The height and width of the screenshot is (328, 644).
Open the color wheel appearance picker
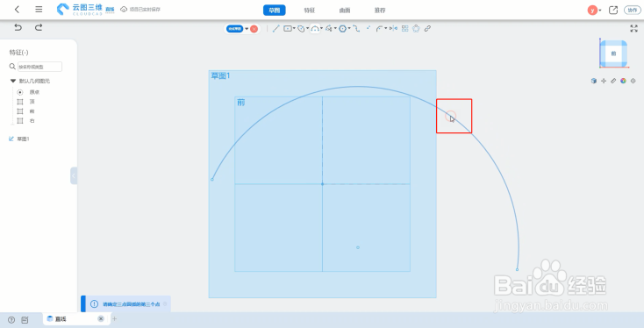(623, 81)
